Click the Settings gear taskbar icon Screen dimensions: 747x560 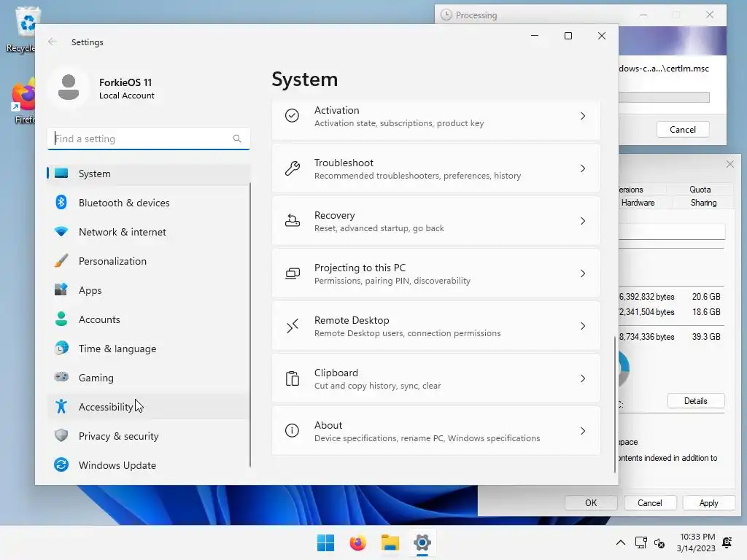tap(422, 542)
